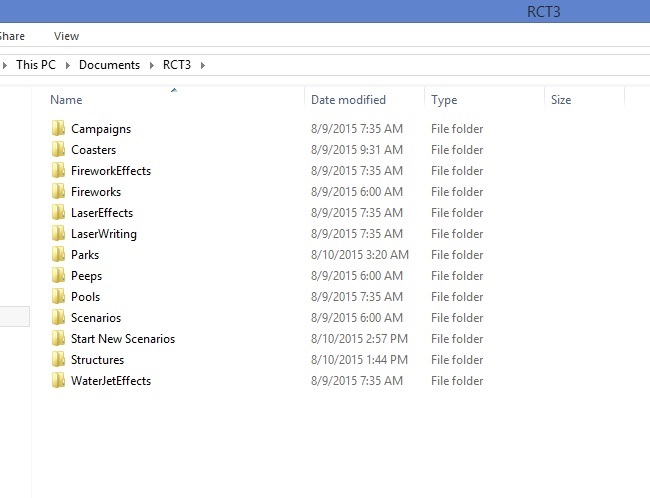Open the View ribbon tab
This screenshot has width=650, height=498.
point(66,36)
